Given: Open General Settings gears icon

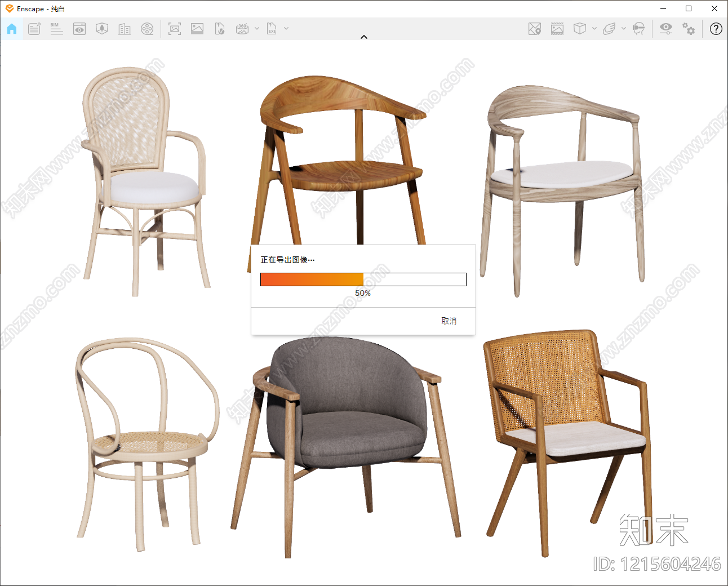Looking at the screenshot, I should (689, 29).
